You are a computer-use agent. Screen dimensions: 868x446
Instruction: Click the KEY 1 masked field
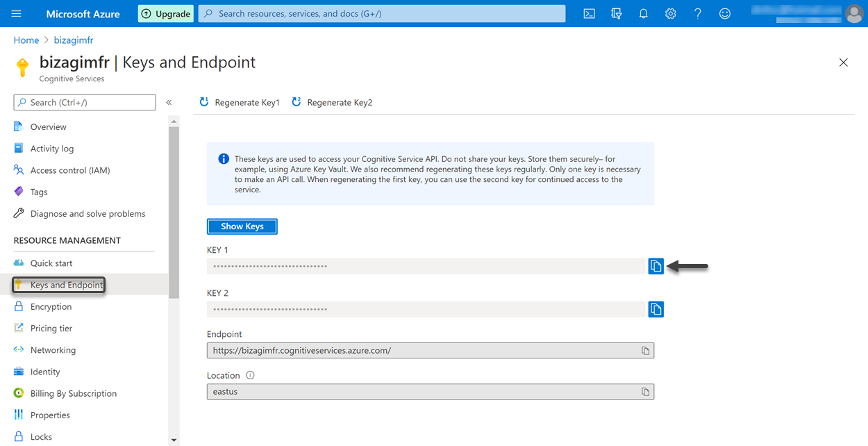point(426,266)
